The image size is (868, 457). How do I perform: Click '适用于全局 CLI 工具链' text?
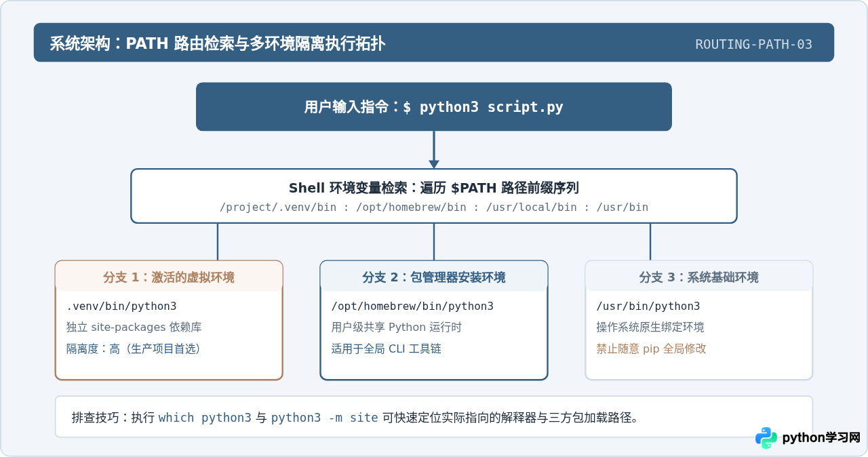coord(387,349)
